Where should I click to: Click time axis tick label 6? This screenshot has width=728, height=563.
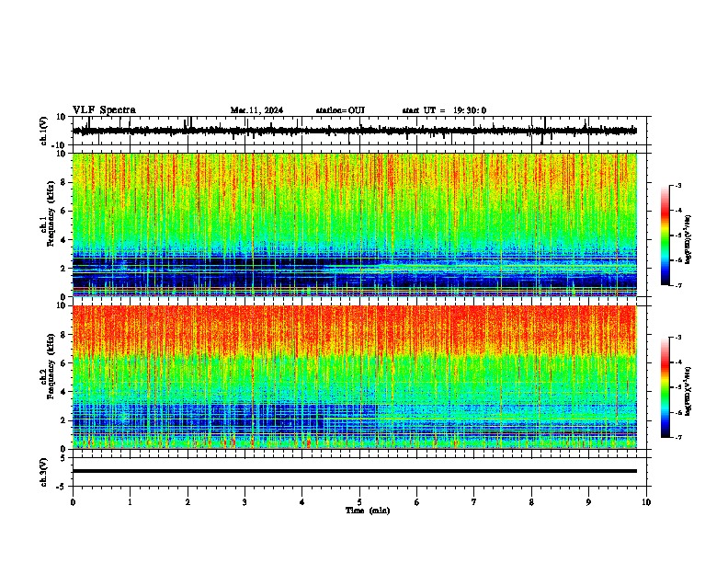[x=417, y=502]
